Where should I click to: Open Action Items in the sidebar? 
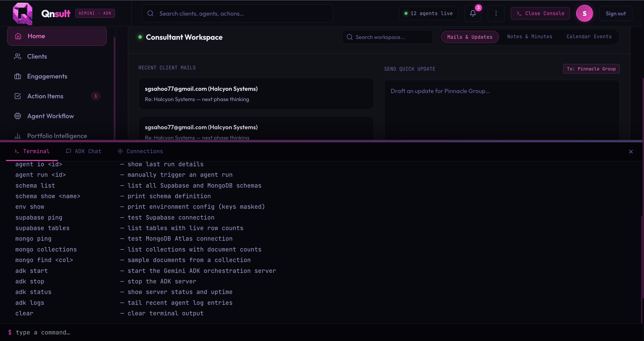tap(57, 96)
